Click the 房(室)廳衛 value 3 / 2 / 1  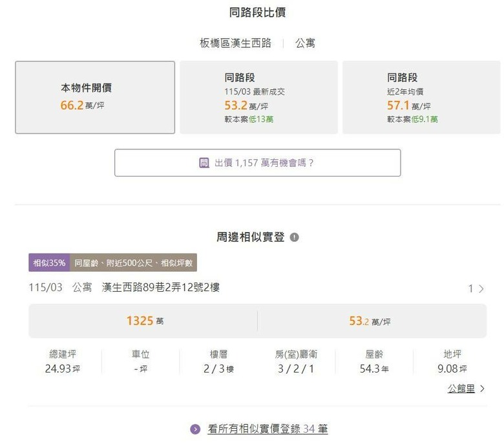click(296, 369)
